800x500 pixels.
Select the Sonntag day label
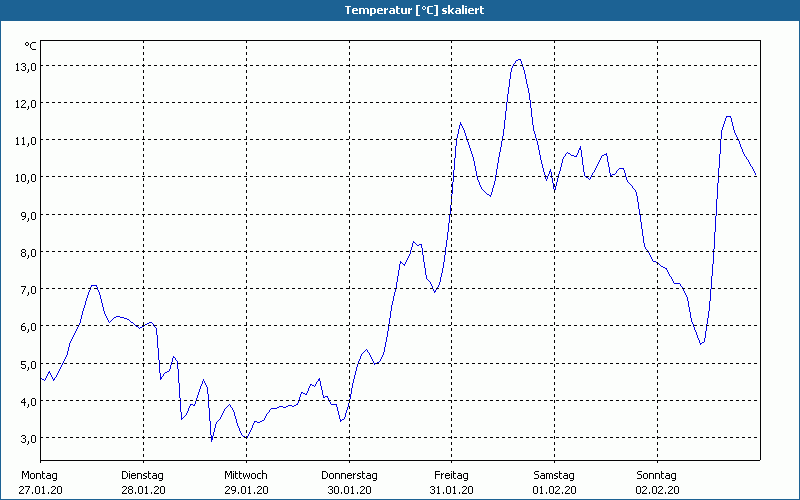click(657, 475)
